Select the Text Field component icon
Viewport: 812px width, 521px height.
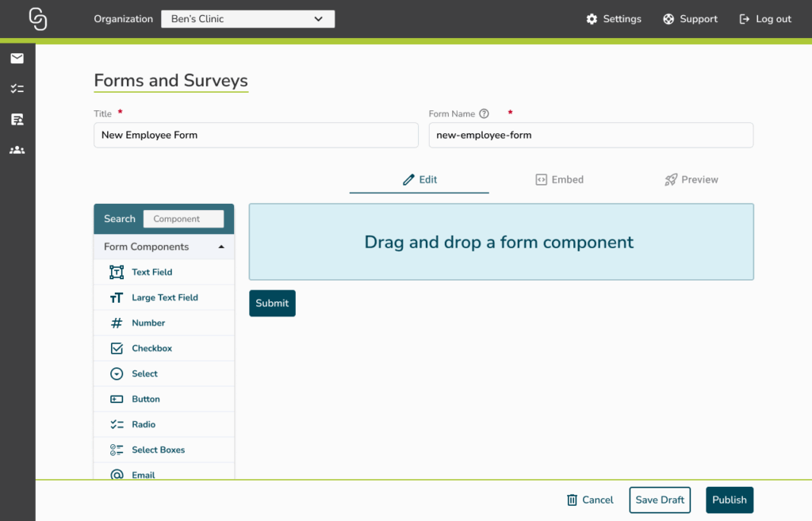117,272
